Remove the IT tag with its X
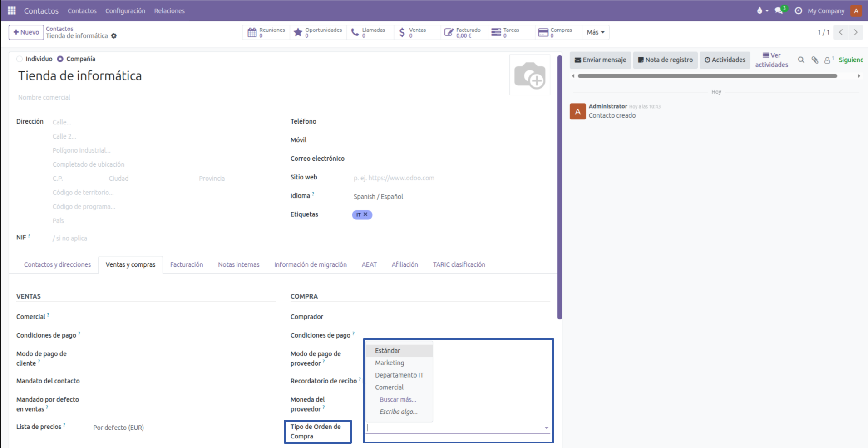This screenshot has width=868, height=448. pos(365,214)
